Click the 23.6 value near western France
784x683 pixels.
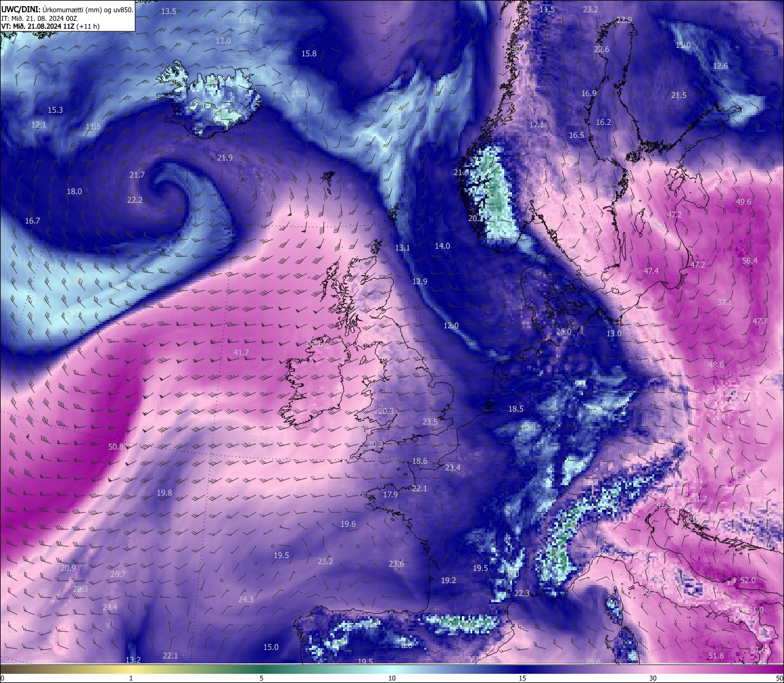pyautogui.click(x=396, y=564)
